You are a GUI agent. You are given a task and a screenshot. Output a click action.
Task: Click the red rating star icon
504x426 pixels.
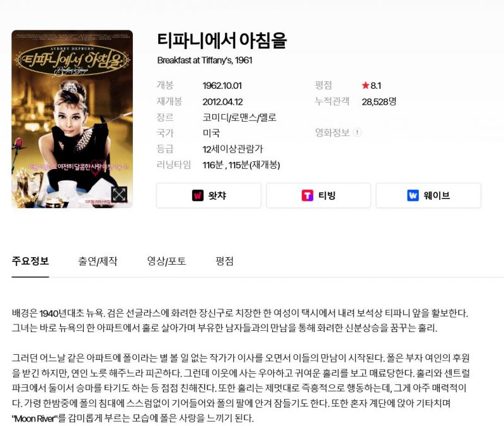tap(365, 85)
